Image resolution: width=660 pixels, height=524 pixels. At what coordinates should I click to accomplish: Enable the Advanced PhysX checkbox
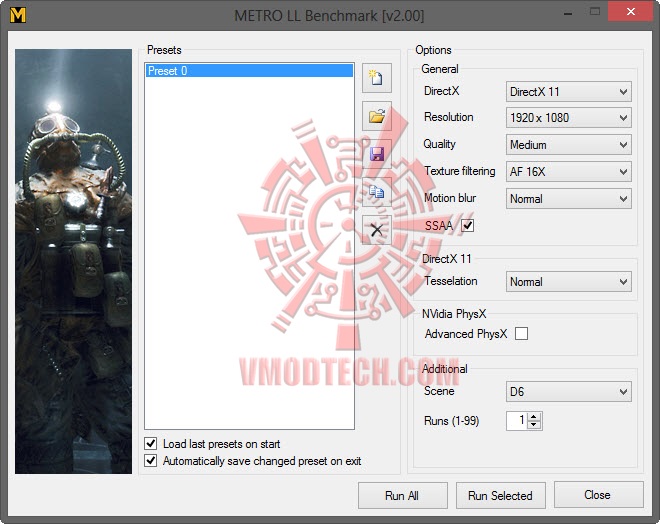tap(521, 333)
